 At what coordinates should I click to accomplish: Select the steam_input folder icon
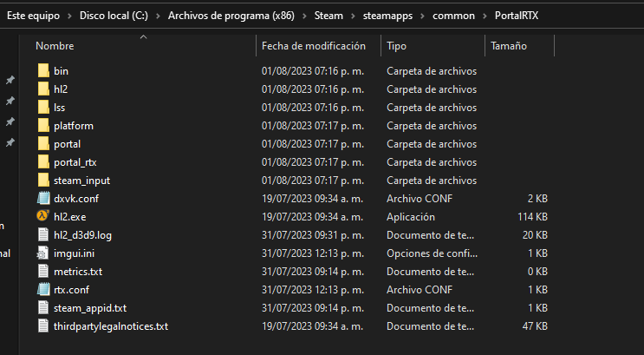click(44, 180)
